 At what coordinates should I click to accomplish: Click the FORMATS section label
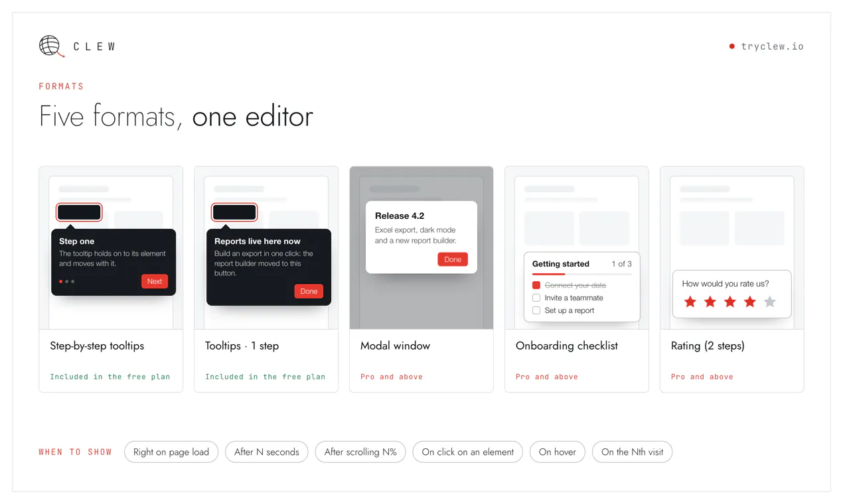pyautogui.click(x=61, y=86)
